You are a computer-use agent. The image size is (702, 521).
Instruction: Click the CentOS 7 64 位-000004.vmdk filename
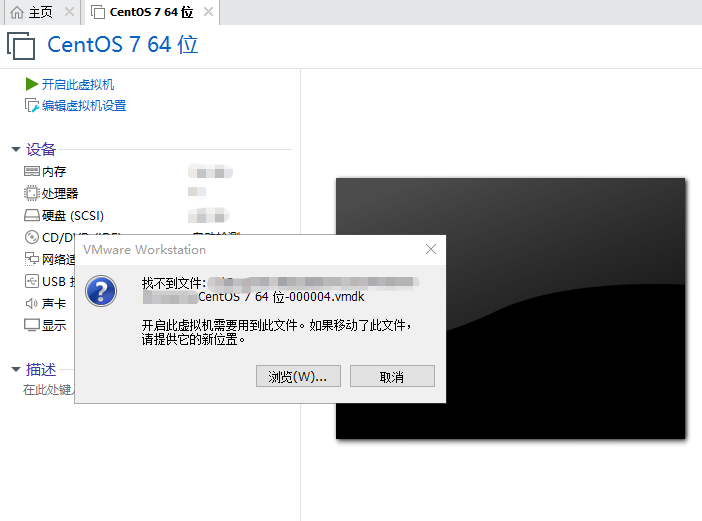(x=281, y=297)
